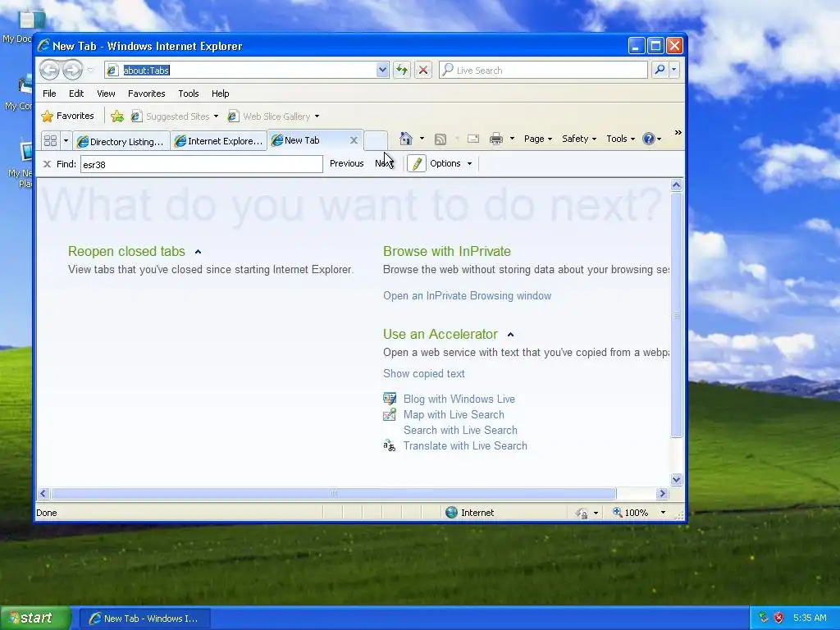Stop loading with the red X icon
The width and height of the screenshot is (840, 630).
[x=423, y=71]
